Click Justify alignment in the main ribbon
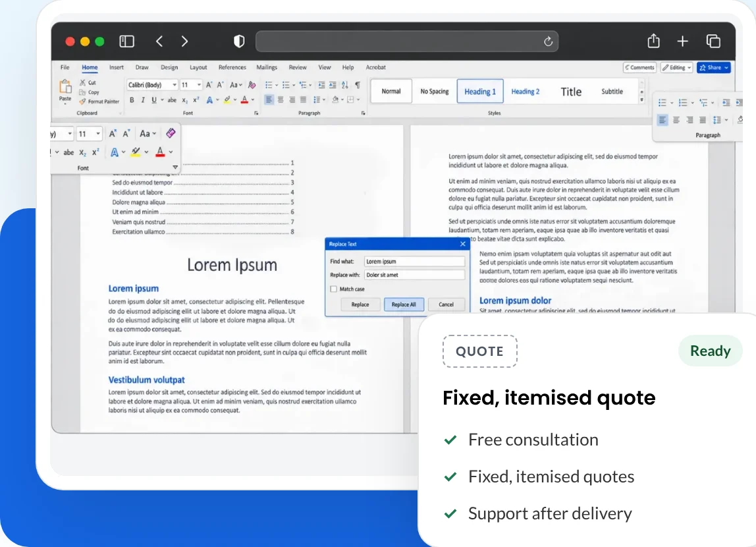 (304, 100)
